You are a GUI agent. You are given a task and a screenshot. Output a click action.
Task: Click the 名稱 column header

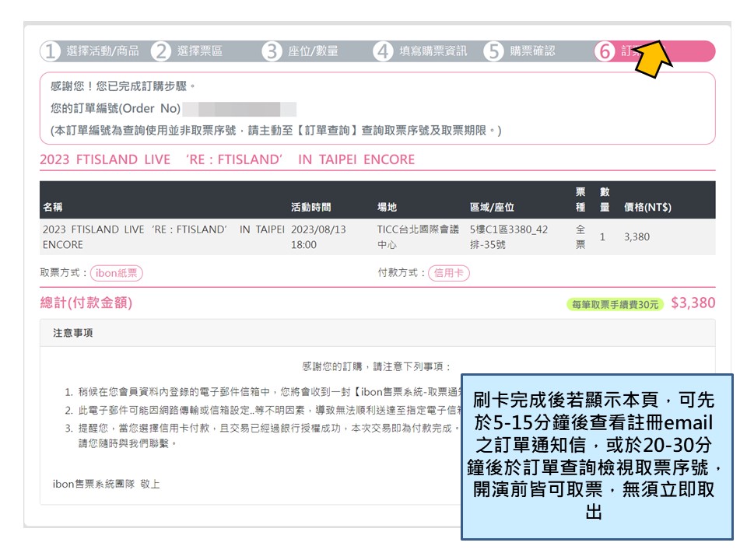[x=52, y=207]
